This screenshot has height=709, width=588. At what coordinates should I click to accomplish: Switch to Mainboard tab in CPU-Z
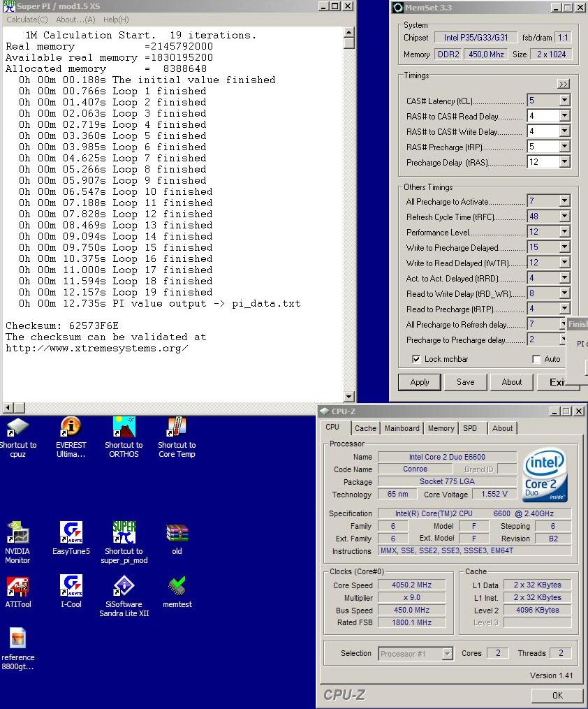(402, 428)
